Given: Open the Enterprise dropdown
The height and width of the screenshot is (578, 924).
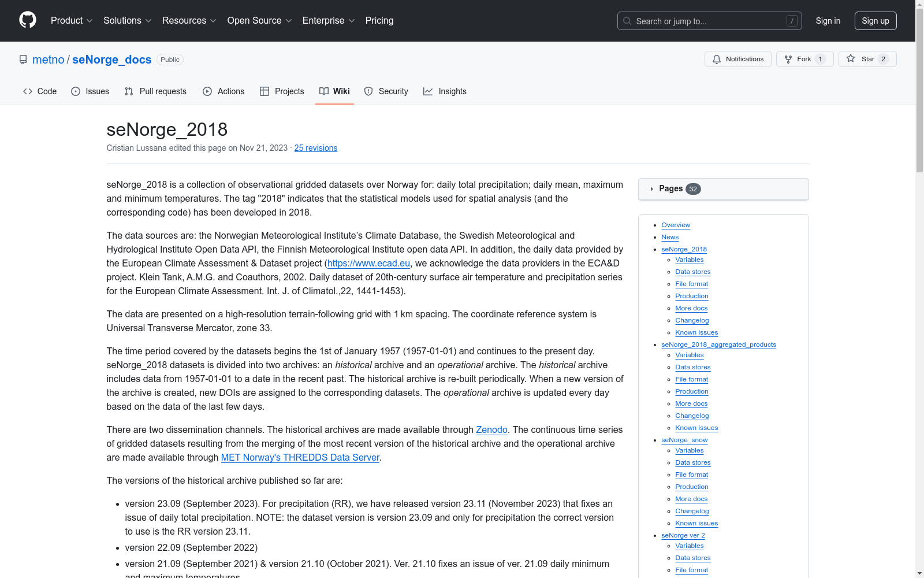Looking at the screenshot, I should (x=328, y=20).
